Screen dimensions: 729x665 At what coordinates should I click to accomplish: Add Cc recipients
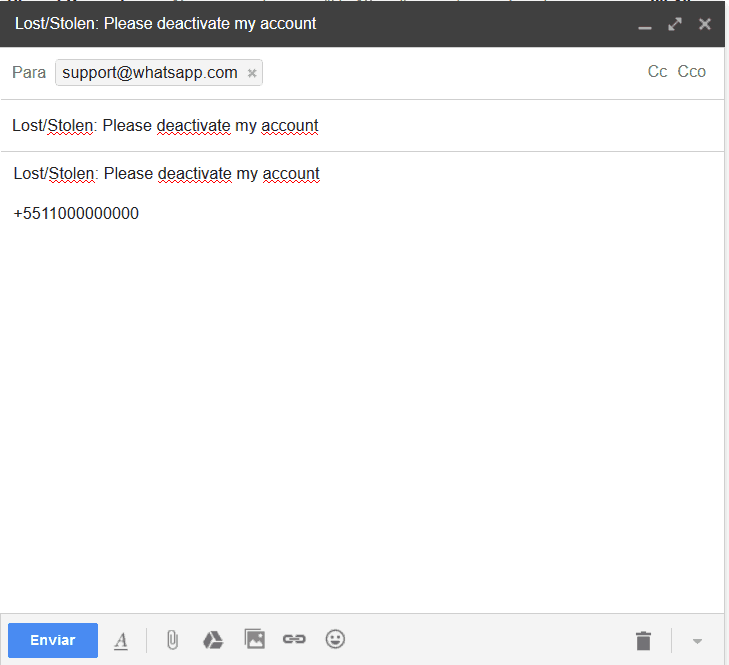[x=657, y=72]
